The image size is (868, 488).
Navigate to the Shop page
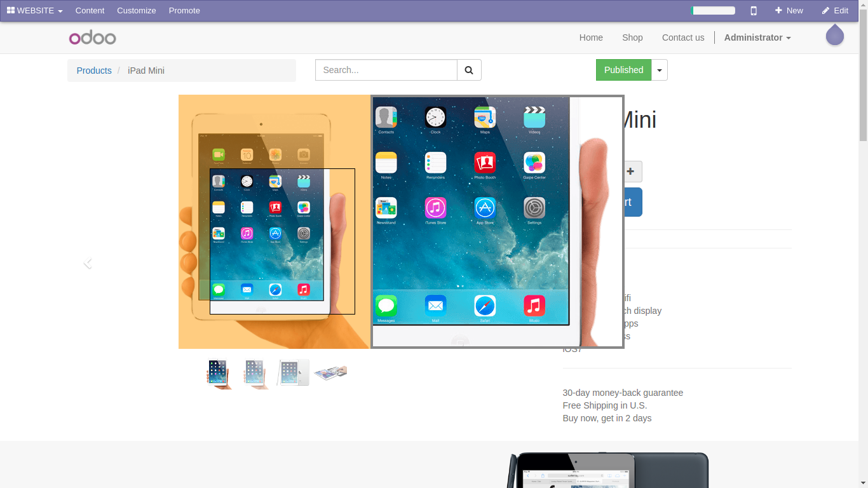pyautogui.click(x=632, y=37)
